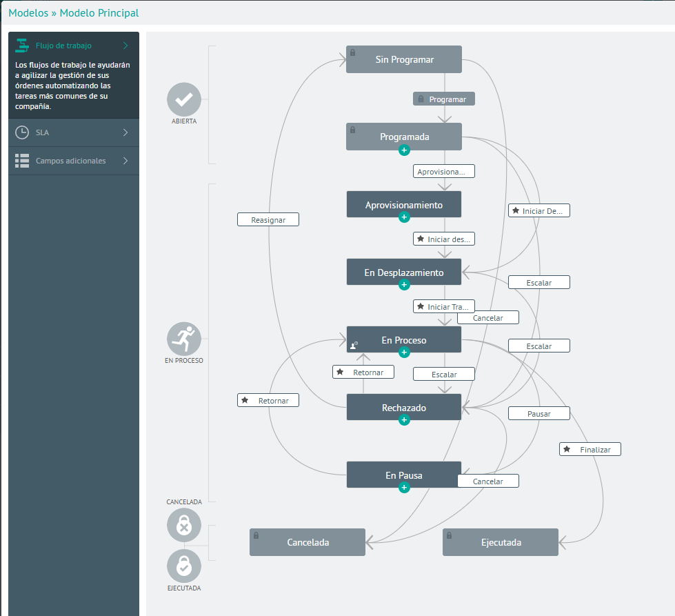Click the Programar transition label
The image size is (675, 616).
click(444, 99)
